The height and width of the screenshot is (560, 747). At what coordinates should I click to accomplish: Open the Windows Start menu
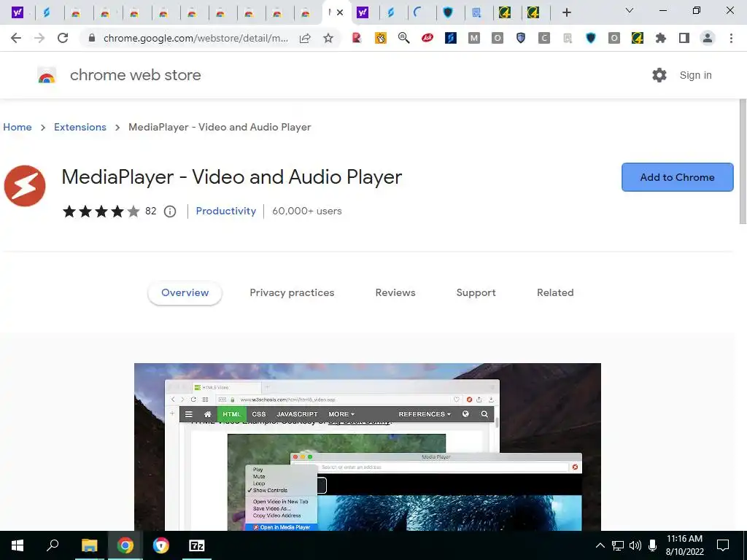pos(18,545)
